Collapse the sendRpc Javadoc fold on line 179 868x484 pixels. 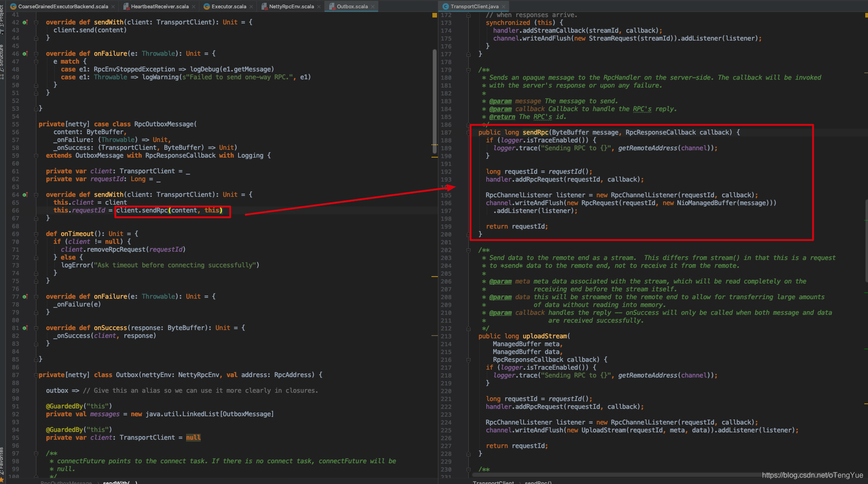click(x=468, y=70)
